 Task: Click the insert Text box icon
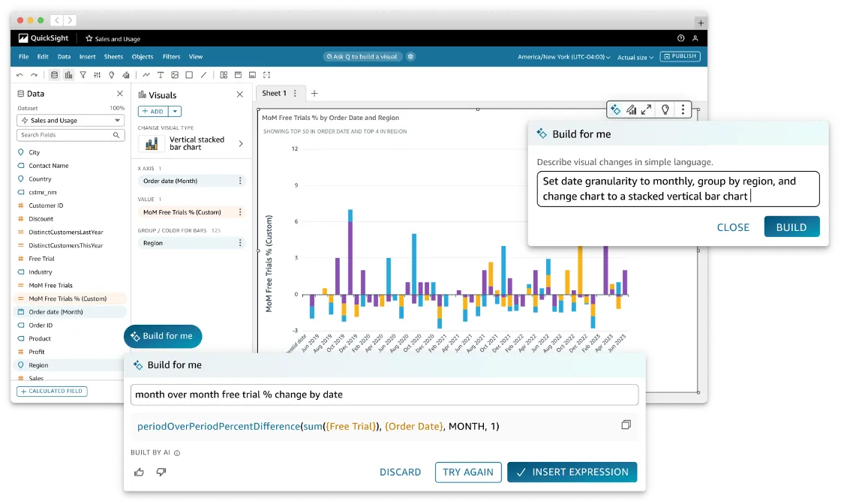pyautogui.click(x=161, y=74)
